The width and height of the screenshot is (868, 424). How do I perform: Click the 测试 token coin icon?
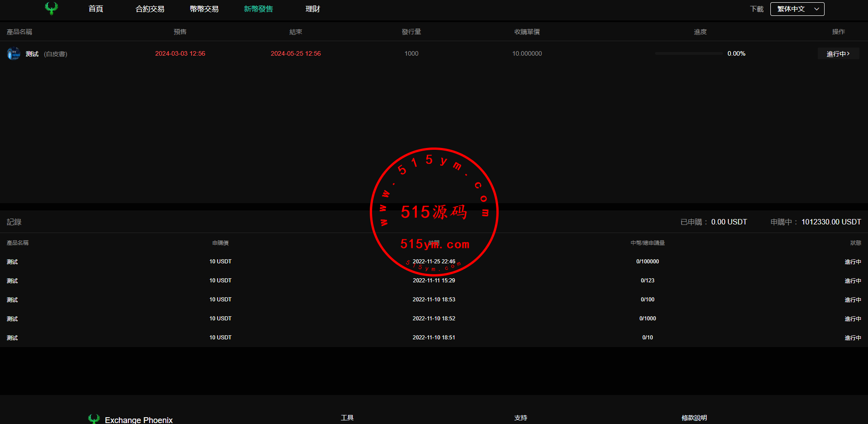tap(14, 53)
